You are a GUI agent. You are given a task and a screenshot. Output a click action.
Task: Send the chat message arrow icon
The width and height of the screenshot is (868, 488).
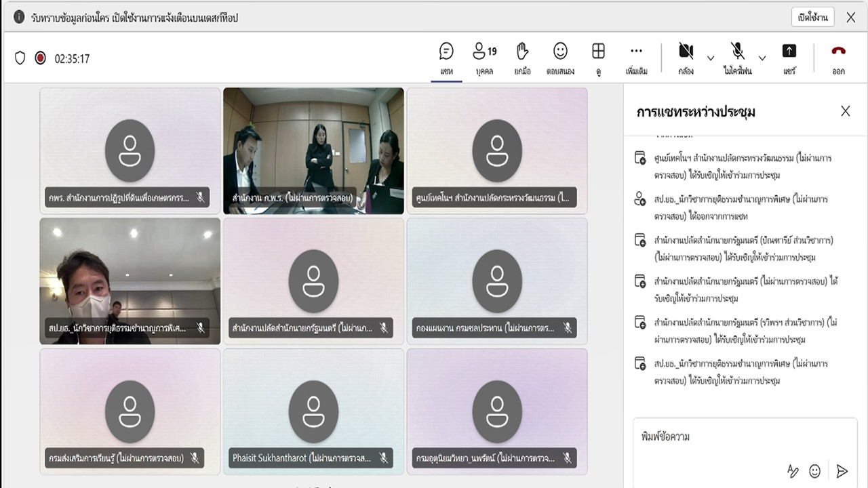click(842, 471)
